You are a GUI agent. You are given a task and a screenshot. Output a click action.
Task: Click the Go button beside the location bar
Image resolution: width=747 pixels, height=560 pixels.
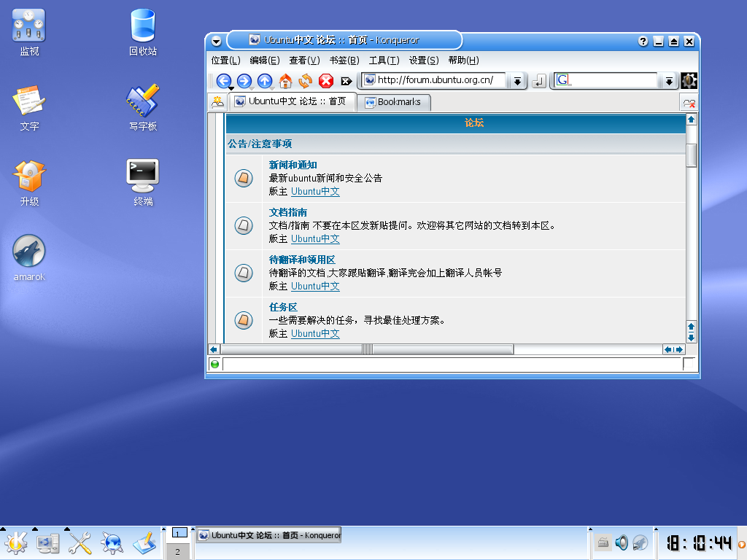539,81
